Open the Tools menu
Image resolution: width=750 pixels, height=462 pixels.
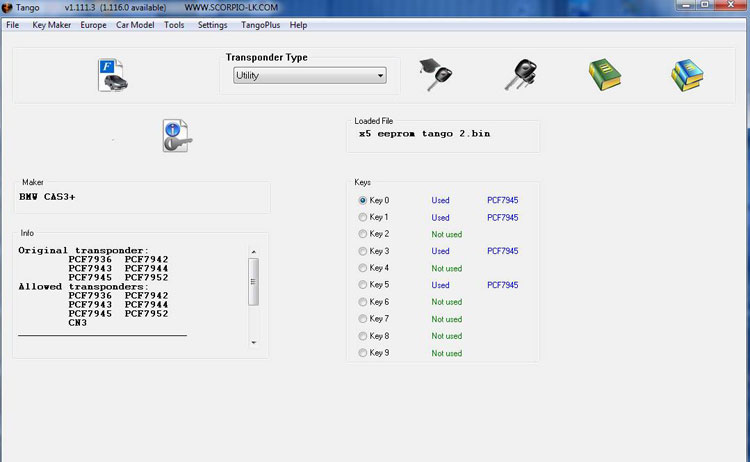[174, 25]
